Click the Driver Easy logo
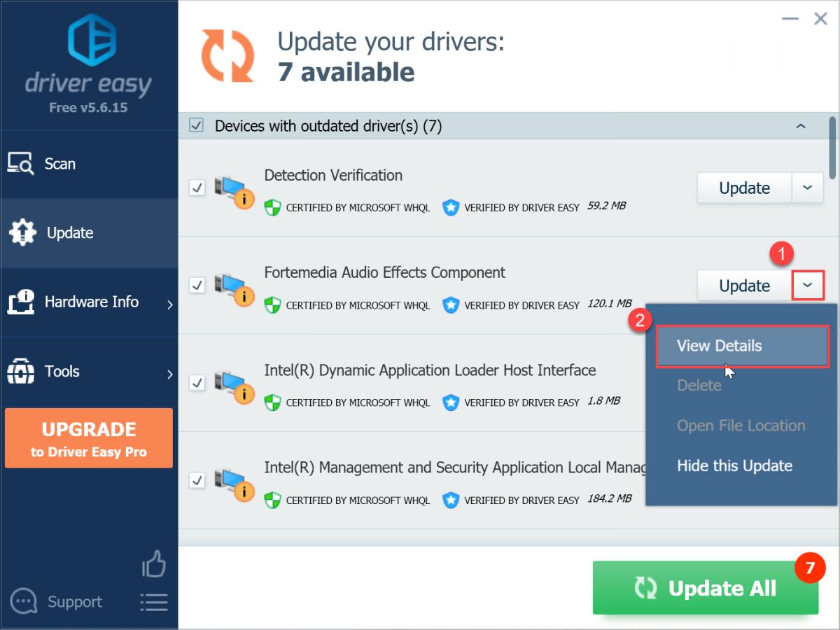 point(89,55)
